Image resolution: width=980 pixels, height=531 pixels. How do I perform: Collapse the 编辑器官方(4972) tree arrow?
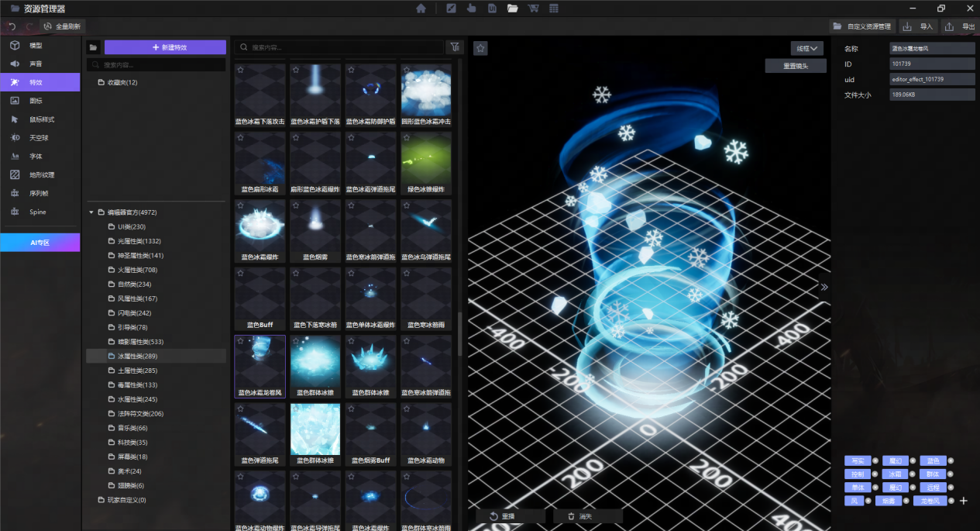(x=91, y=212)
